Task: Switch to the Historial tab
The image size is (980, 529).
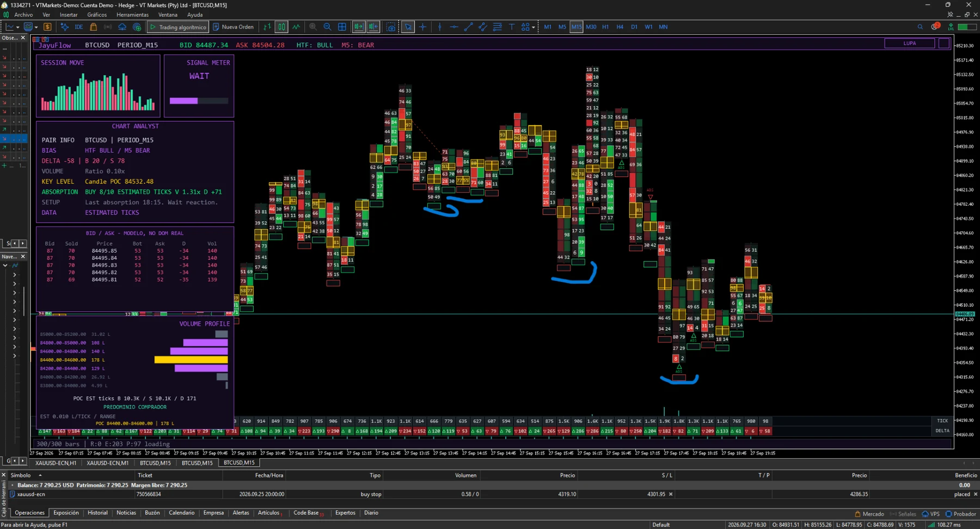Action: coord(97,513)
